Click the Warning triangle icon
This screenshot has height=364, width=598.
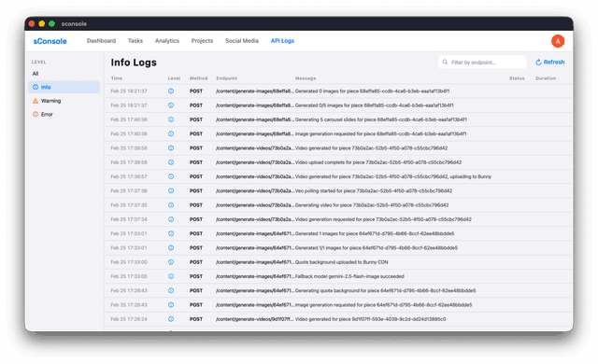pyautogui.click(x=36, y=101)
